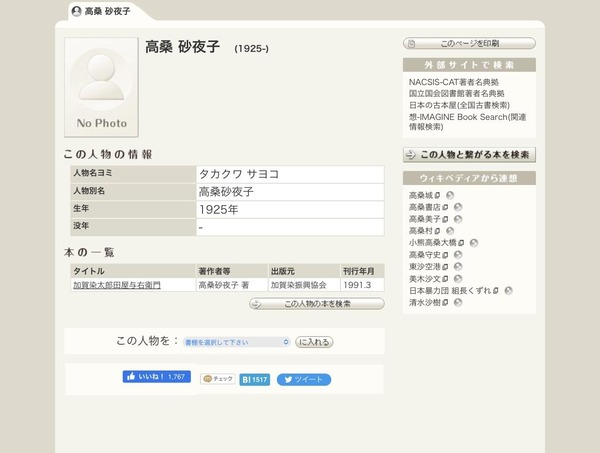600x453 pixels.
Task: Open the bookshelf selection dropdown
Action: 236,342
